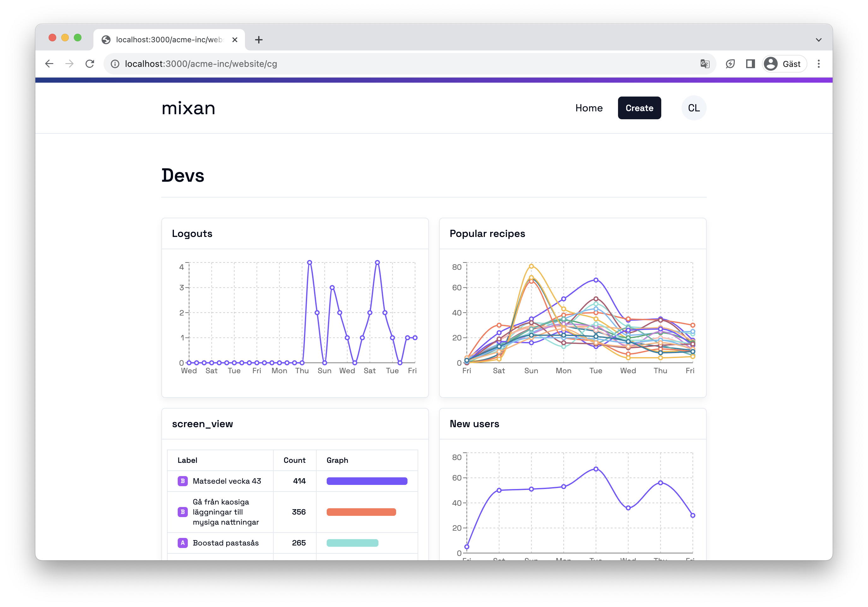Go to Home in navigation
Image resolution: width=868 pixels, height=607 pixels.
[x=589, y=108]
